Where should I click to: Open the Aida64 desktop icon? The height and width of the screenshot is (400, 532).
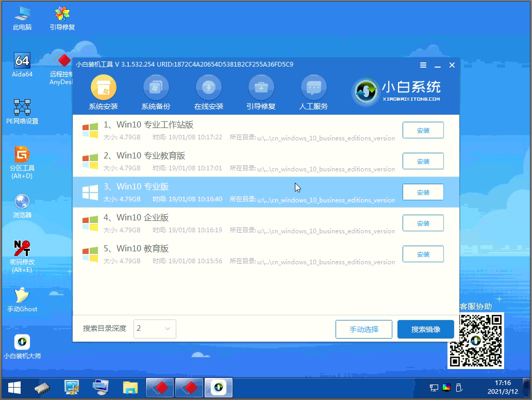(x=22, y=61)
